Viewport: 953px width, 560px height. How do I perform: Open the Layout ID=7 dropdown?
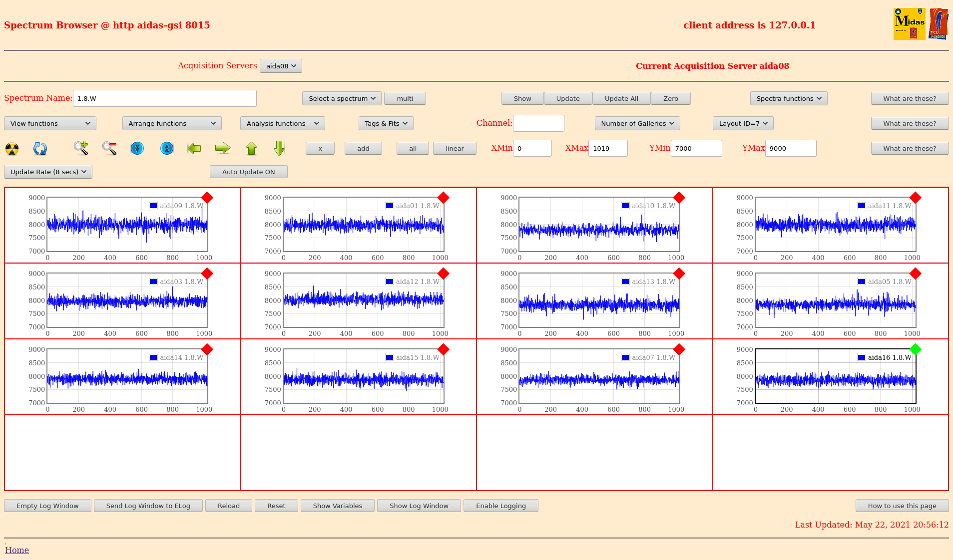(x=743, y=123)
